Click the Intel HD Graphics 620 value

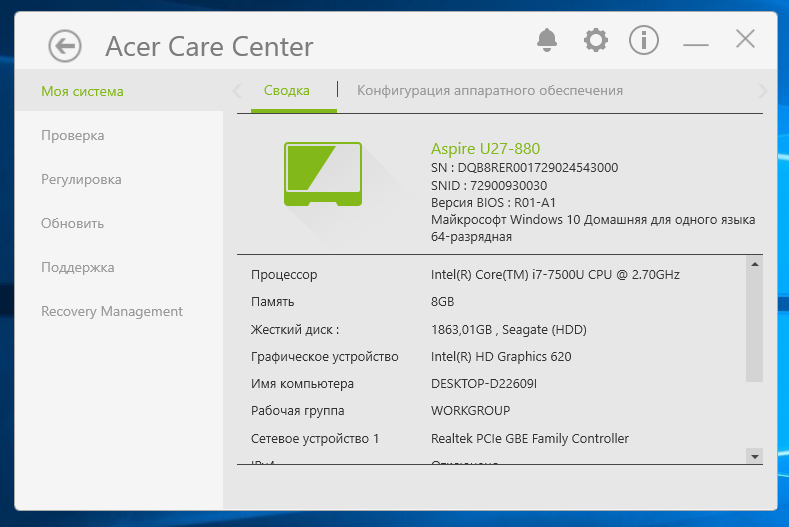[501, 357]
